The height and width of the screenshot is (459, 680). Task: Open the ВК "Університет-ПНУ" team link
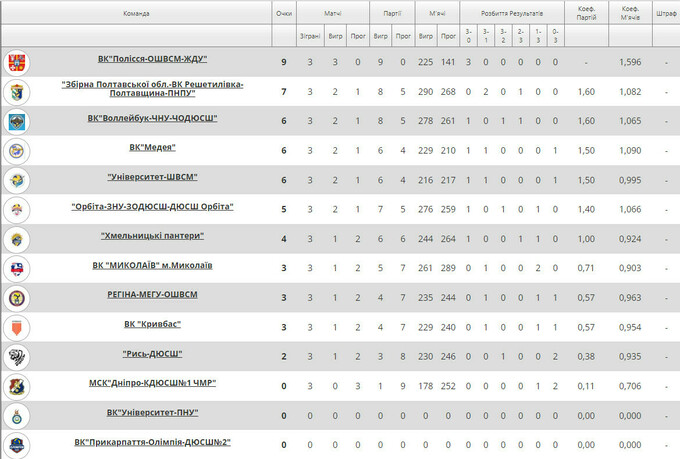click(152, 412)
